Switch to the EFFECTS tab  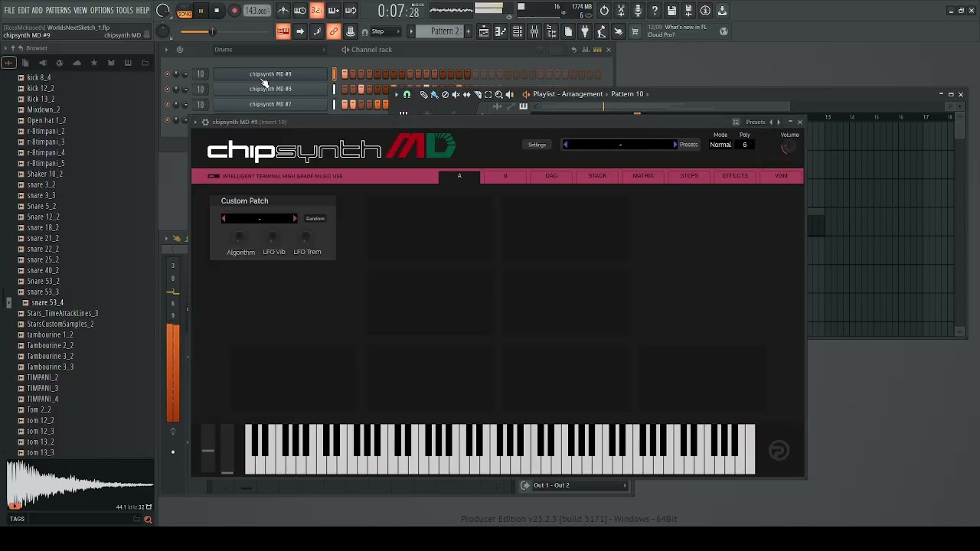(735, 176)
